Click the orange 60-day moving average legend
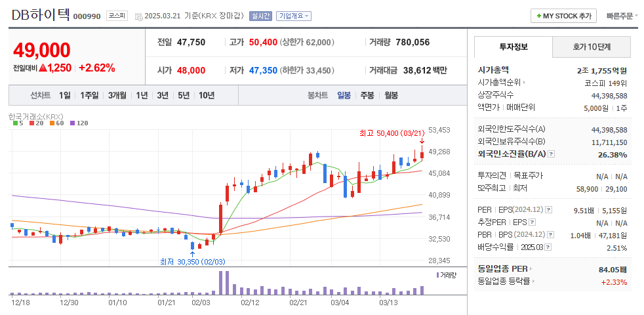Image resolution: width=644 pixels, height=315 pixels. coord(56,123)
